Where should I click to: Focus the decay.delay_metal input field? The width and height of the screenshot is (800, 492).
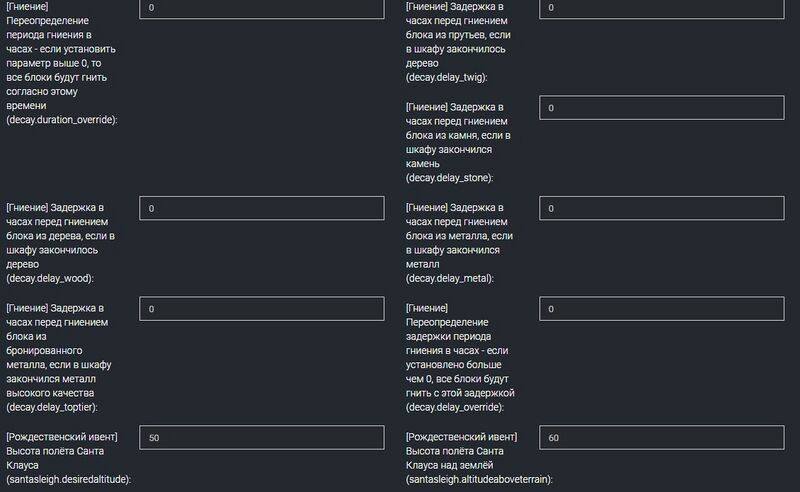(x=662, y=208)
